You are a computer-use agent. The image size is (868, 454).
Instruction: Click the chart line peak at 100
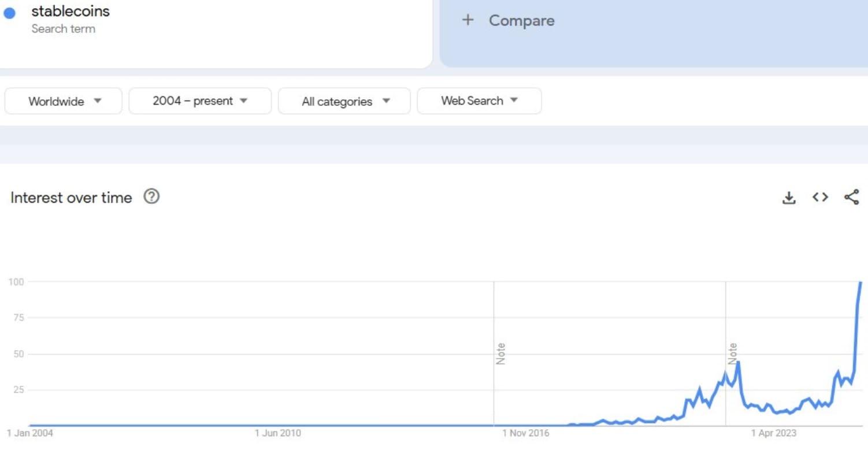[860, 282]
